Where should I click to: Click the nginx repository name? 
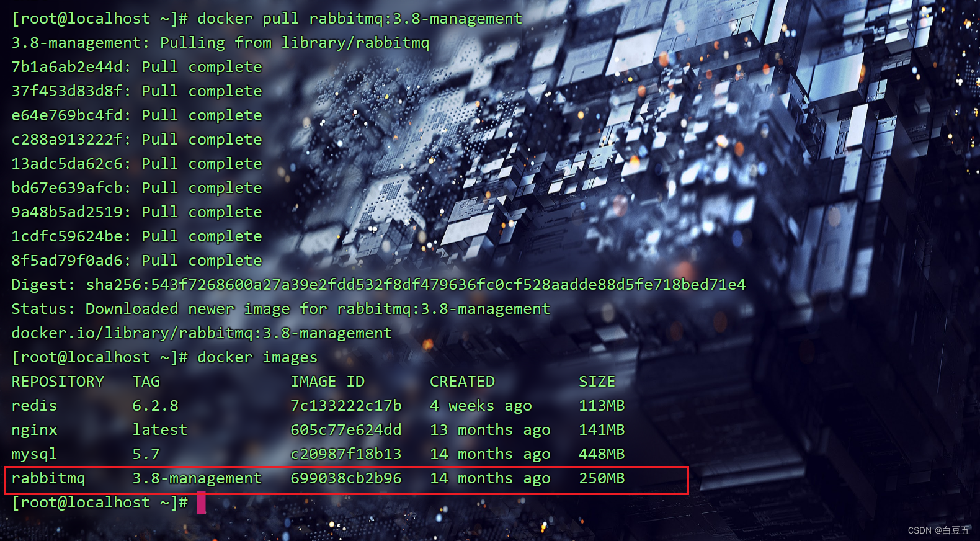[34, 430]
